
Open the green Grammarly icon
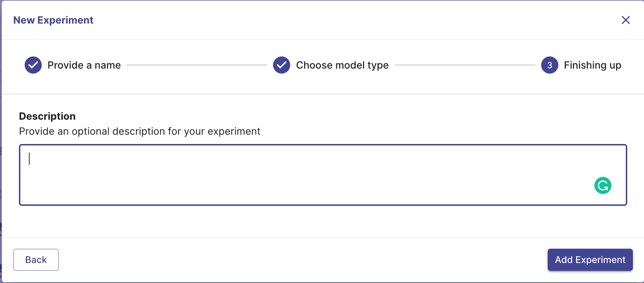[x=603, y=185]
